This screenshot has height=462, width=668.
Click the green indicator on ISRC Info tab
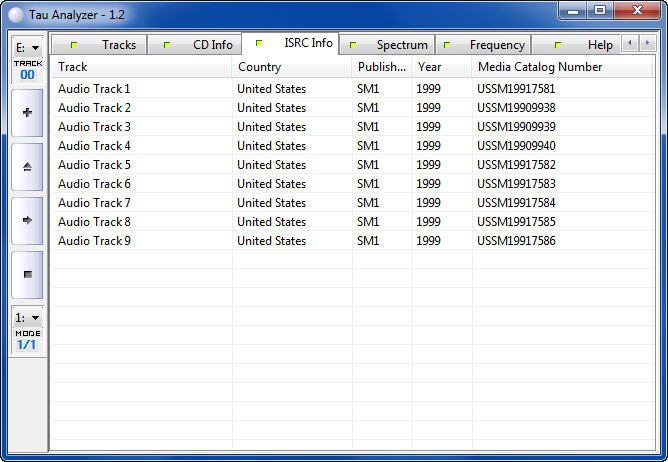[x=260, y=43]
